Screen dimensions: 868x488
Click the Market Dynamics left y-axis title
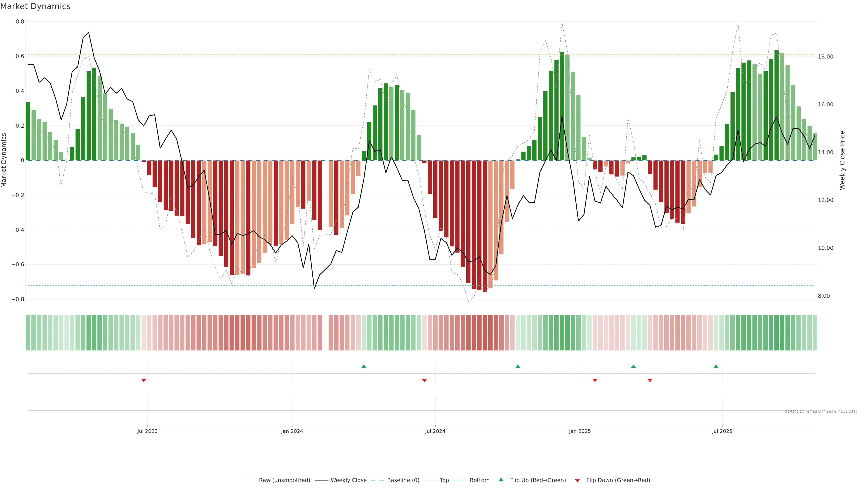[4, 160]
